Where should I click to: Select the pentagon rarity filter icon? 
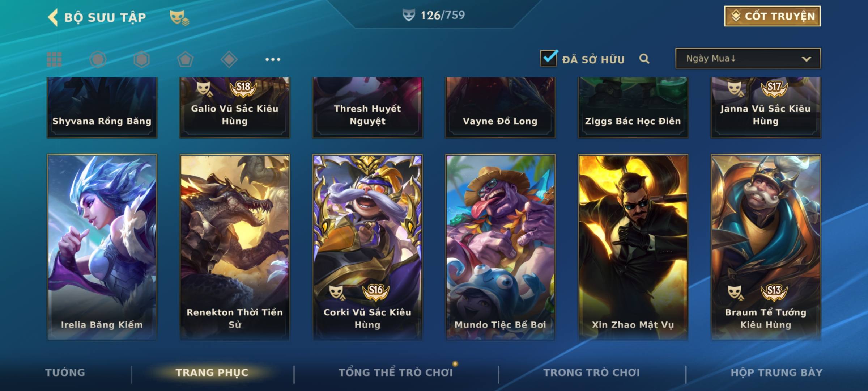185,59
